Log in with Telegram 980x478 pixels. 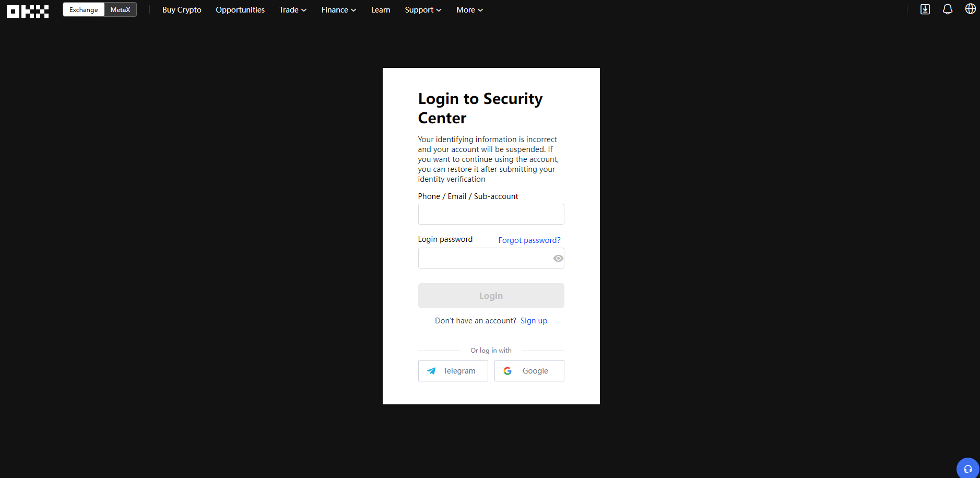click(453, 371)
